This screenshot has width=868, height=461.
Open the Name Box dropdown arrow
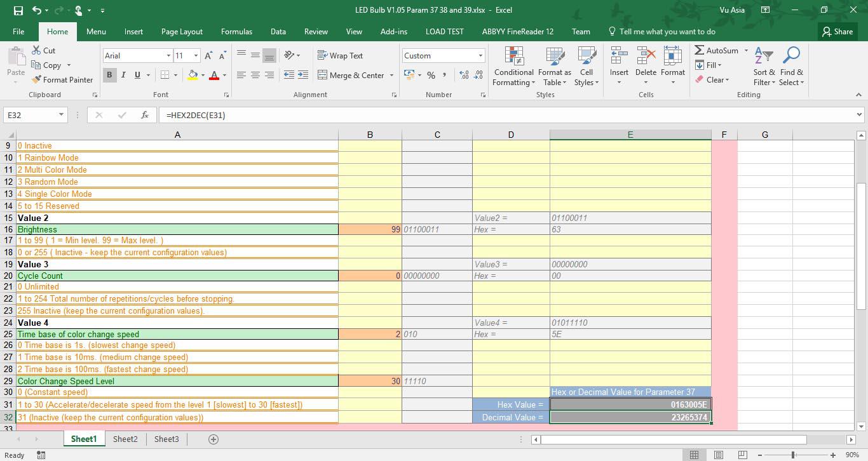click(61, 115)
